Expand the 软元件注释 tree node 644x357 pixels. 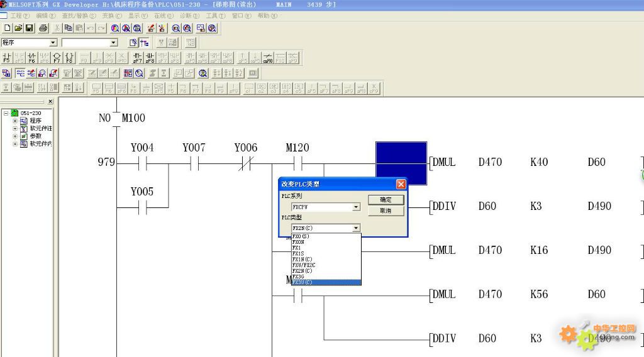click(15, 128)
